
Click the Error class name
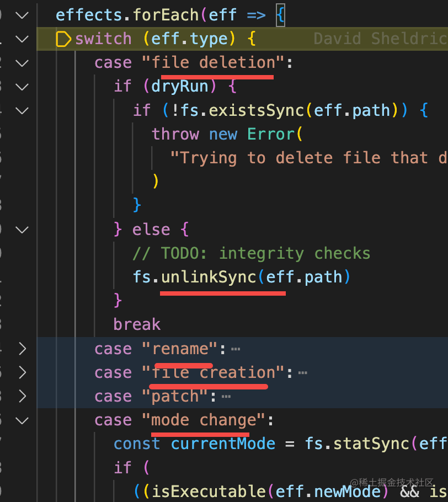(x=270, y=134)
